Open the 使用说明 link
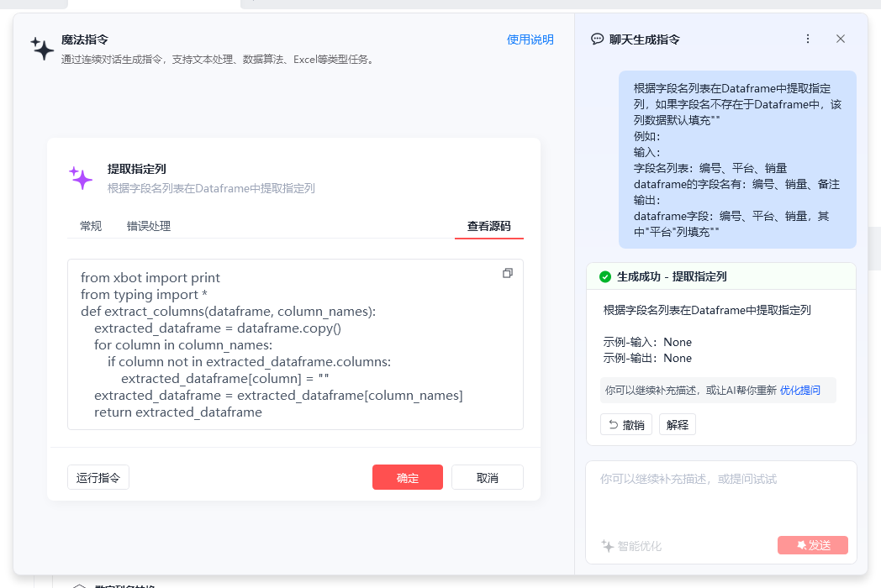881x588 pixels. tap(530, 39)
